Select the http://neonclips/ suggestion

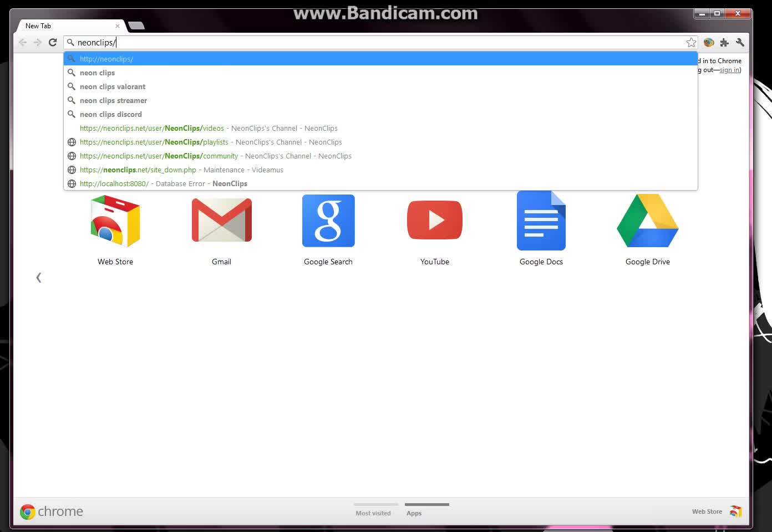click(380, 59)
